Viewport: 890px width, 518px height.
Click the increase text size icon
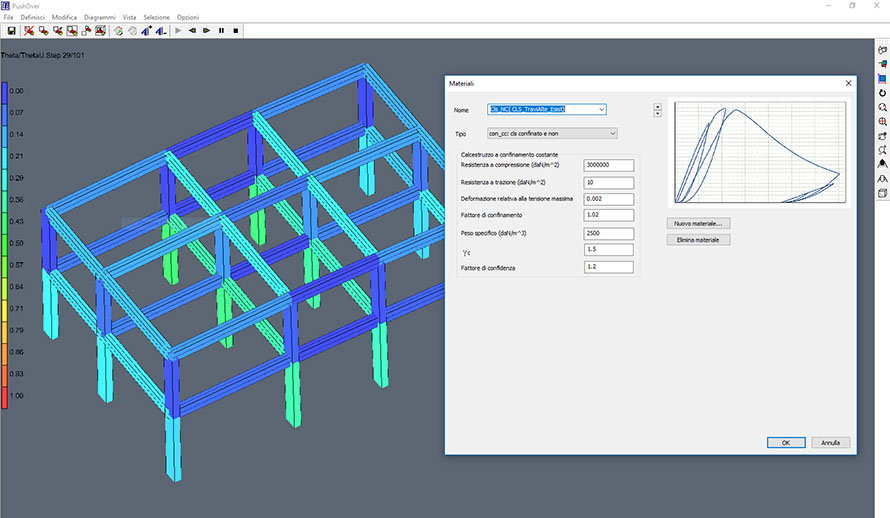(x=147, y=31)
